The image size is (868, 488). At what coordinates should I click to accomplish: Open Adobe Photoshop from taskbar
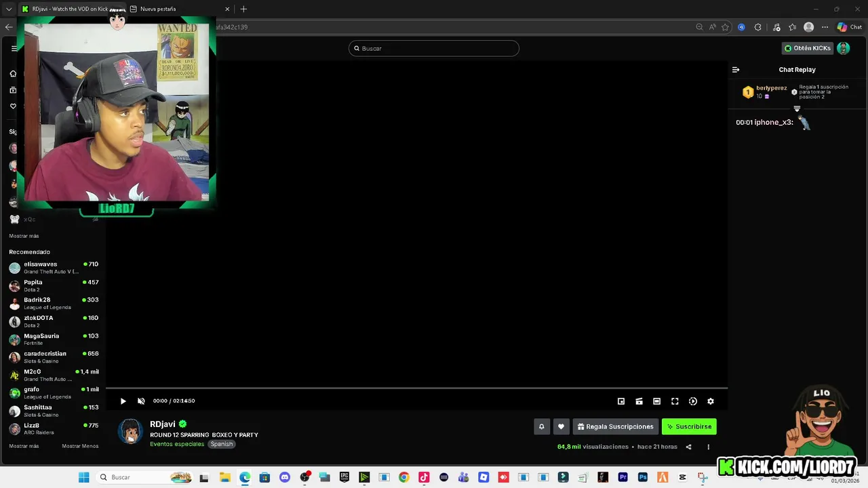642,477
